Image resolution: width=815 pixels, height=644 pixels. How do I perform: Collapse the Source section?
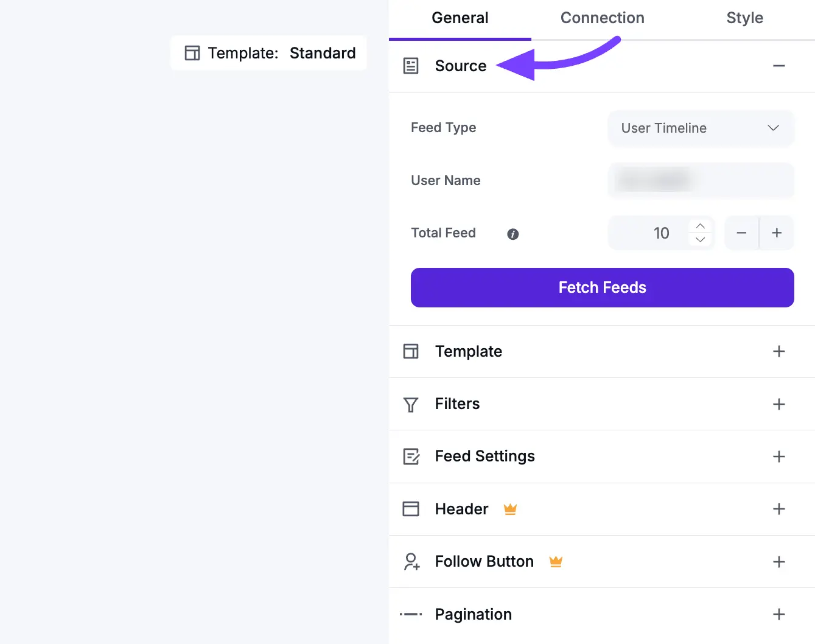778,66
